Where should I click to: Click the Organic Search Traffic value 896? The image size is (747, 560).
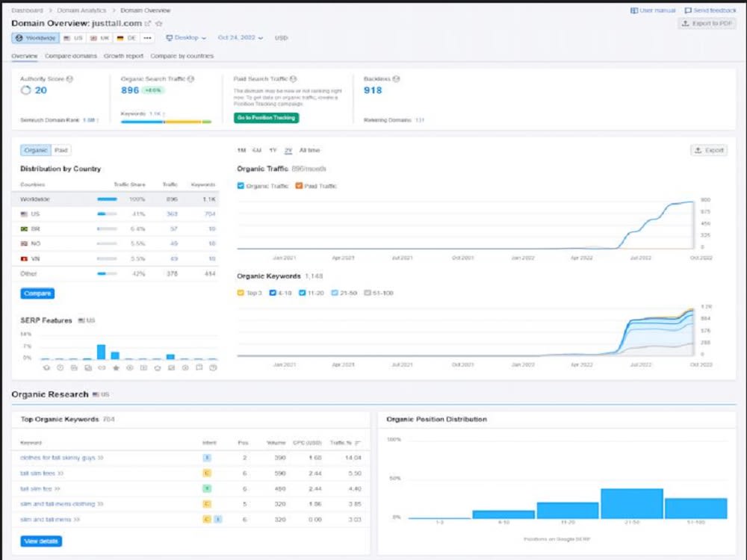(129, 90)
